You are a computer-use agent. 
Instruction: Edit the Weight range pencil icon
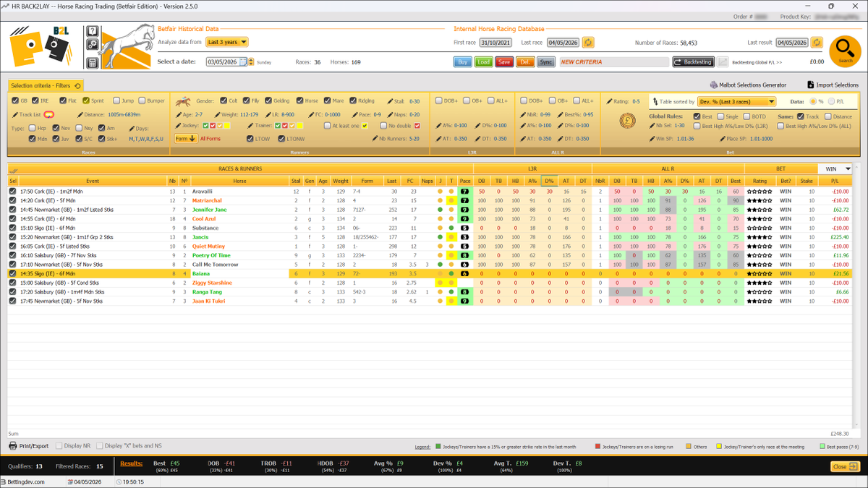216,114
